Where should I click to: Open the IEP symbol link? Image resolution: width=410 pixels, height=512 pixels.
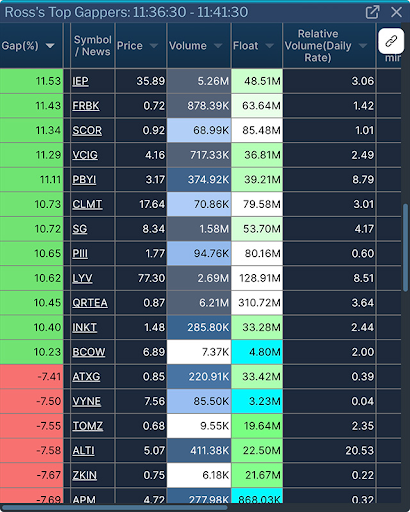[80, 81]
